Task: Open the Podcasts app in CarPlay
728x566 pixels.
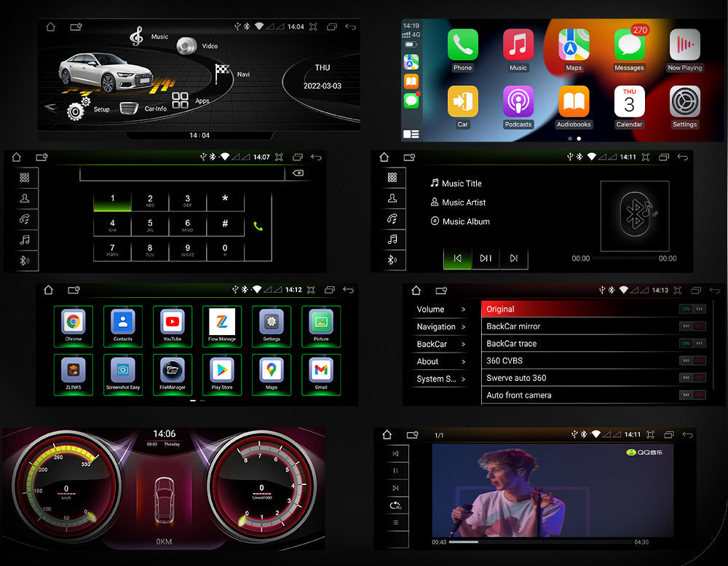Action: pyautogui.click(x=518, y=103)
